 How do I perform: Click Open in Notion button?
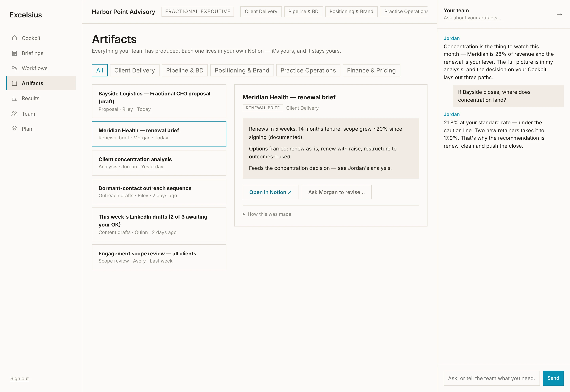pyautogui.click(x=270, y=192)
